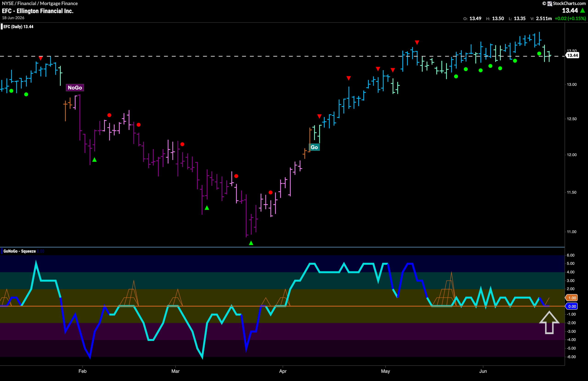This screenshot has height=381, width=588.
Task: Click the '18-Jun-2026' date text
Action: coord(13,18)
